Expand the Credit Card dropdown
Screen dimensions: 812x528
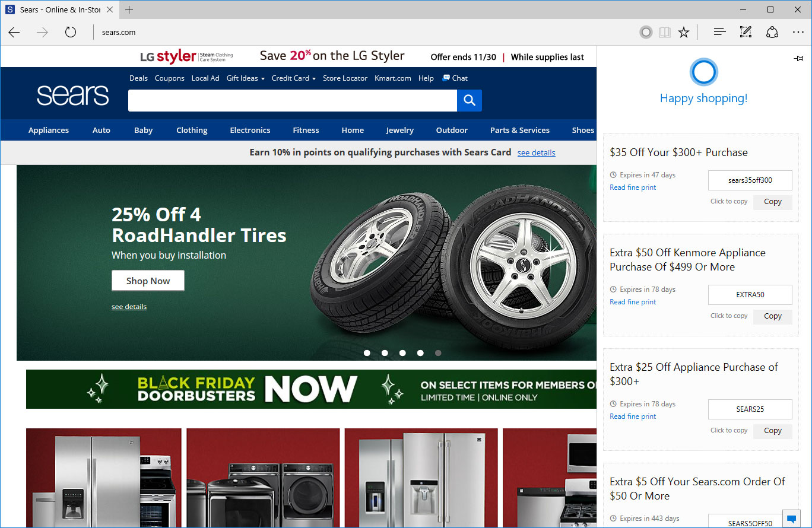click(x=294, y=78)
